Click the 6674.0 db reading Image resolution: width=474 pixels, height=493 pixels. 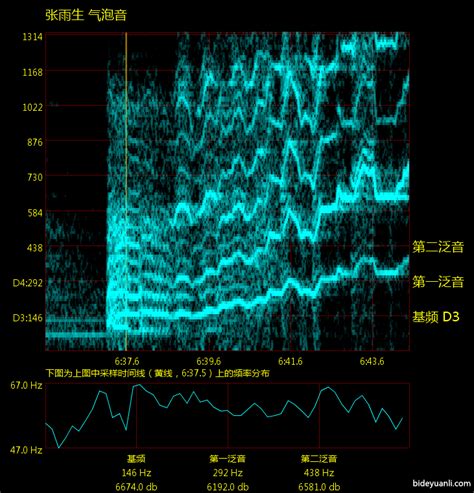coord(136,487)
